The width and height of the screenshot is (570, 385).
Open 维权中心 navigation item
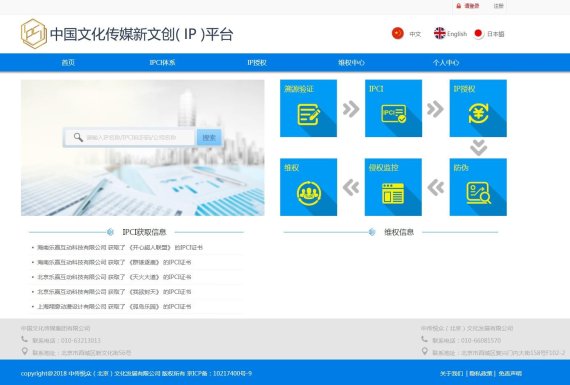click(351, 63)
